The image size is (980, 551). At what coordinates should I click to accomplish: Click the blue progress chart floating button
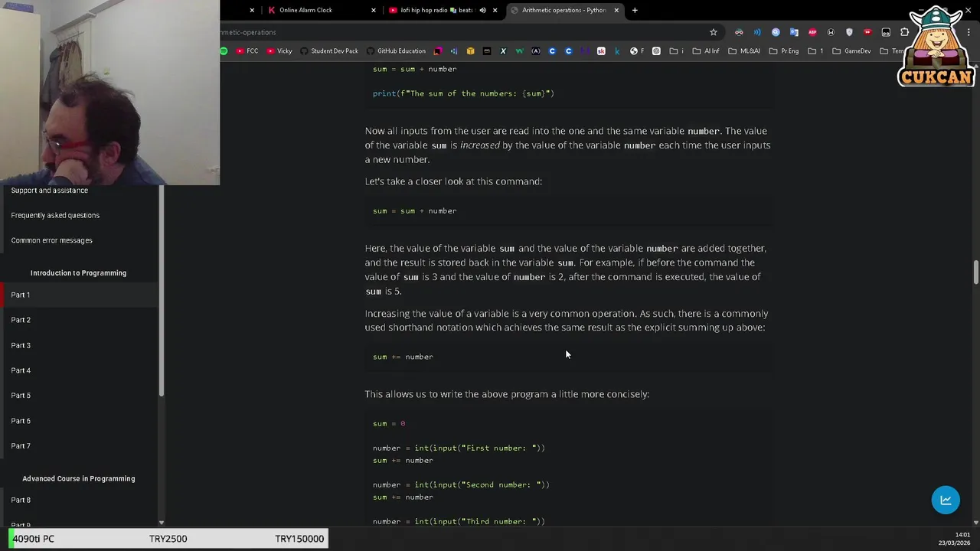click(x=946, y=500)
